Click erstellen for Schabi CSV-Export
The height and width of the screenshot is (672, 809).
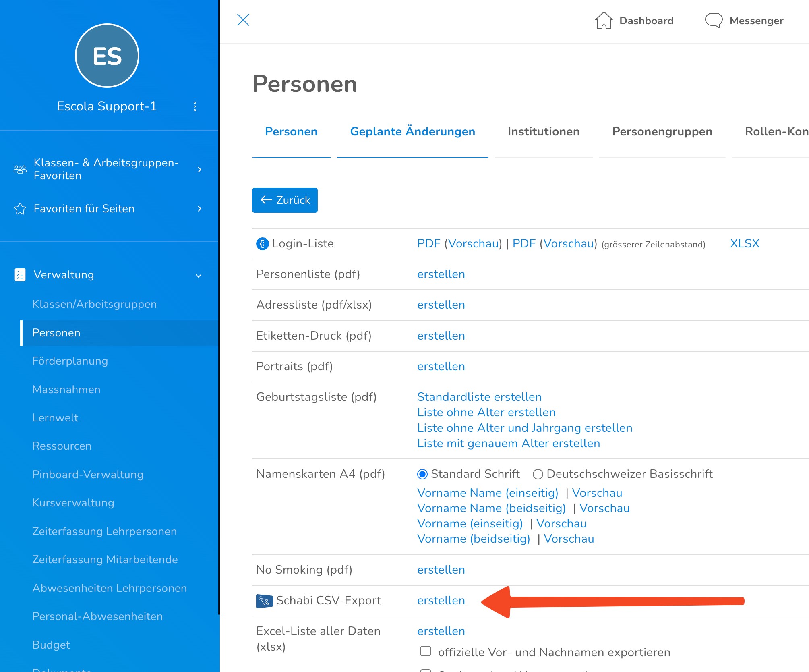(x=441, y=601)
